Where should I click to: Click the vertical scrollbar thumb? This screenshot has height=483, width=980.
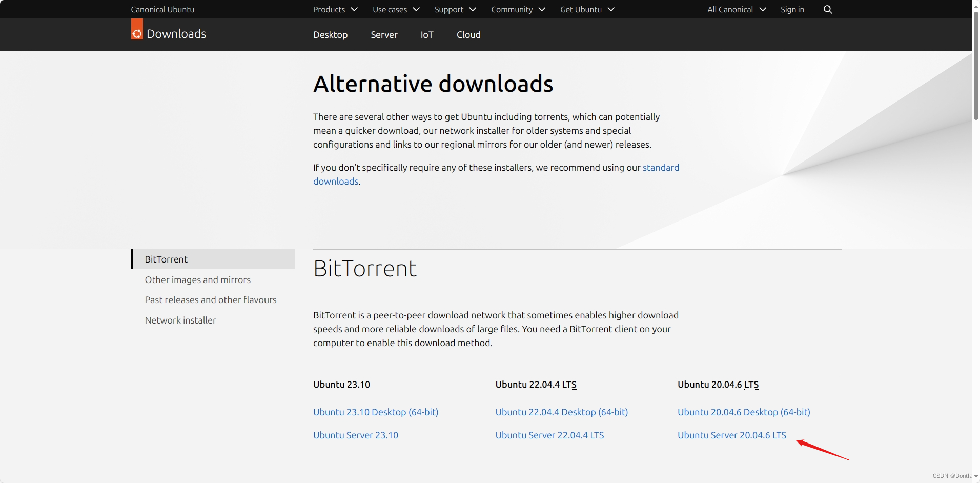(x=976, y=65)
